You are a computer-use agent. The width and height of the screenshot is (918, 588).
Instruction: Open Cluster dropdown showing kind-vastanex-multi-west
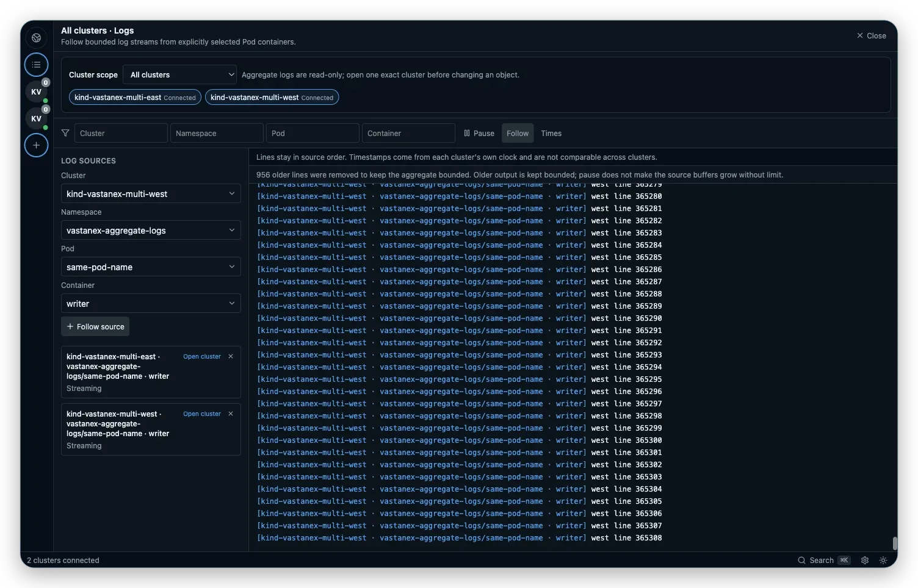tap(151, 194)
